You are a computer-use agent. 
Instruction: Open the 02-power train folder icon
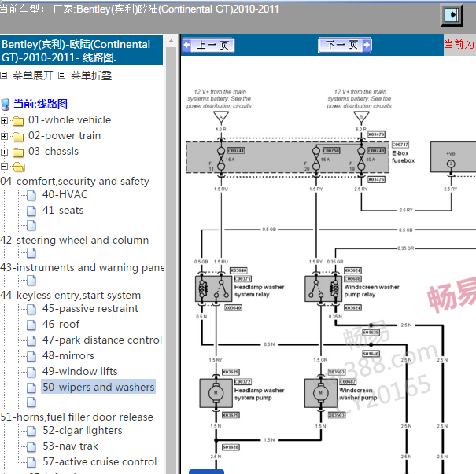tap(18, 137)
